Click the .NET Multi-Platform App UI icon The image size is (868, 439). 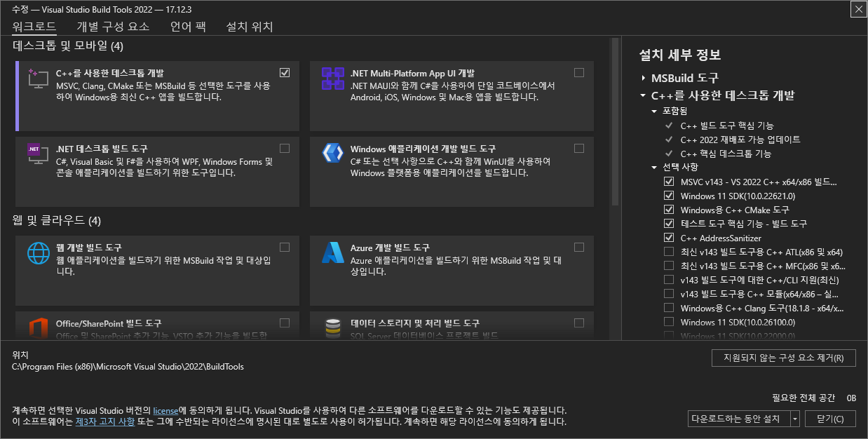[332, 78]
